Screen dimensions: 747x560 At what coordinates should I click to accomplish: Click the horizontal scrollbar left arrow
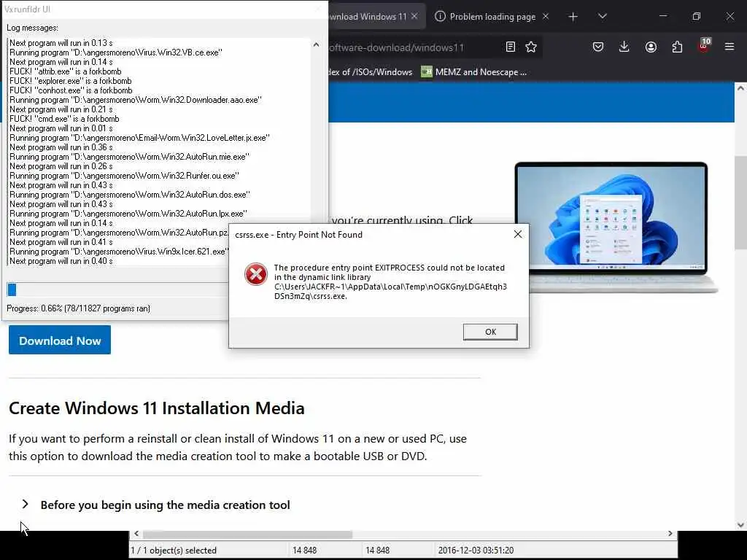point(136,533)
